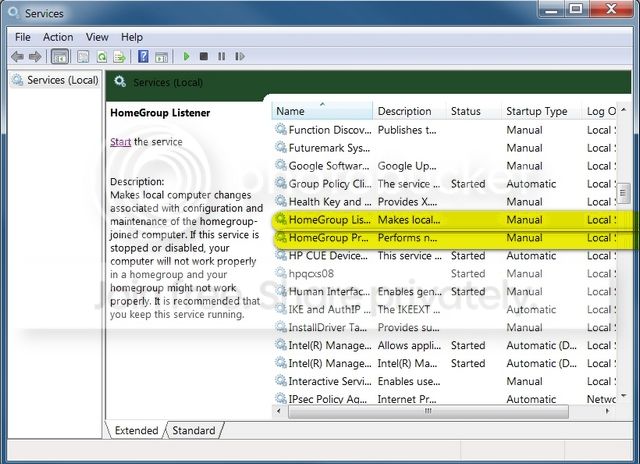Click the vertical scrollbar up arrow
Image resolution: width=640 pixels, height=464 pixels.
click(x=623, y=109)
